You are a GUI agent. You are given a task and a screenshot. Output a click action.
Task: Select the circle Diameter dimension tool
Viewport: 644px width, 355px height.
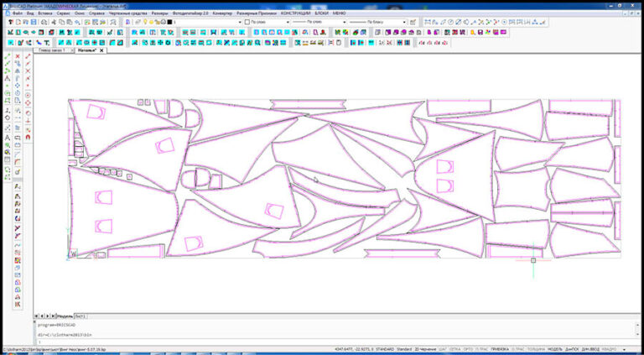459,22
